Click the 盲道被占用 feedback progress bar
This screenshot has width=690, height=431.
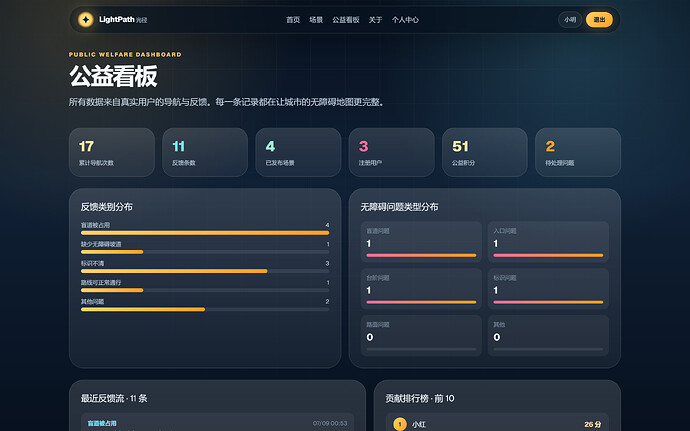(205, 233)
